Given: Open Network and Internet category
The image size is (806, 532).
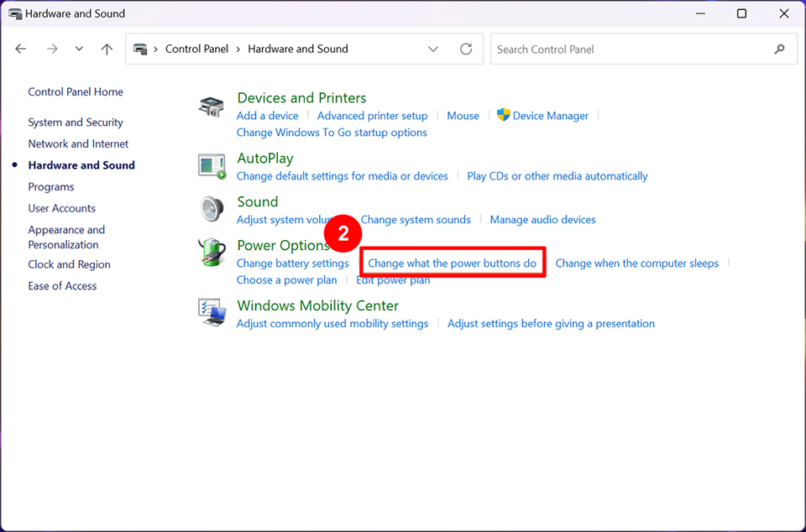Looking at the screenshot, I should tap(78, 143).
